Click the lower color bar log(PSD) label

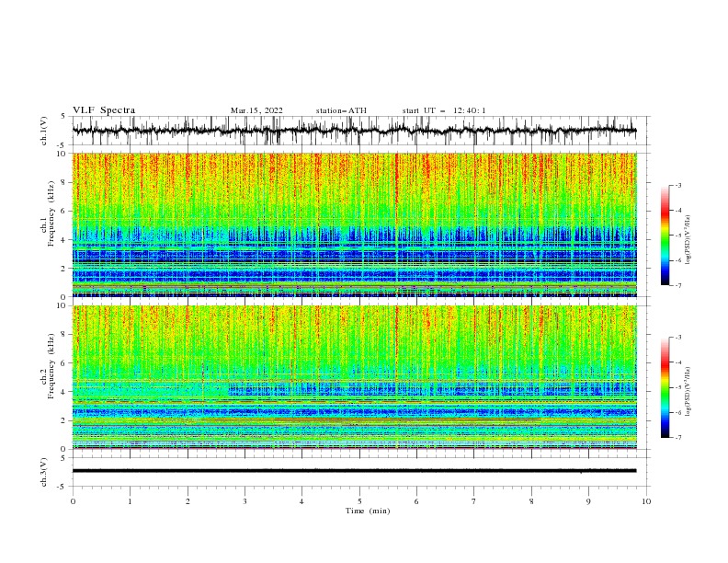coord(688,392)
